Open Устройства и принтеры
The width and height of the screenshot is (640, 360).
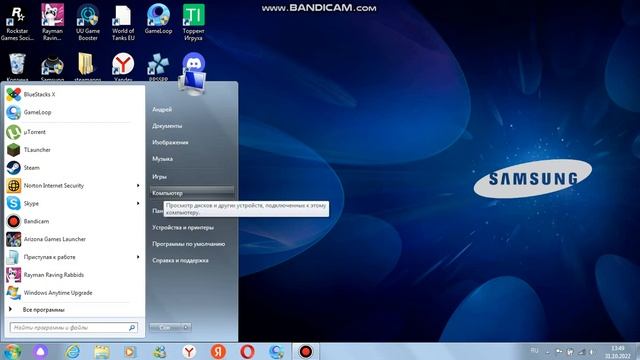(x=183, y=227)
